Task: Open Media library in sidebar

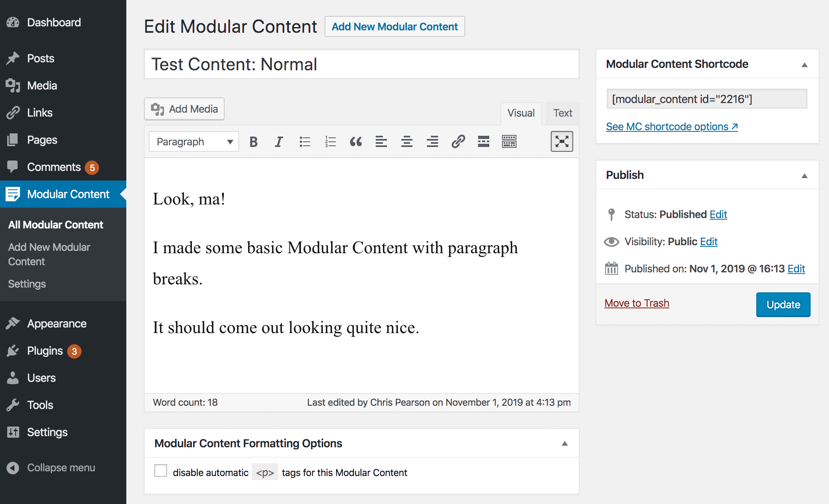Action: pos(63,85)
